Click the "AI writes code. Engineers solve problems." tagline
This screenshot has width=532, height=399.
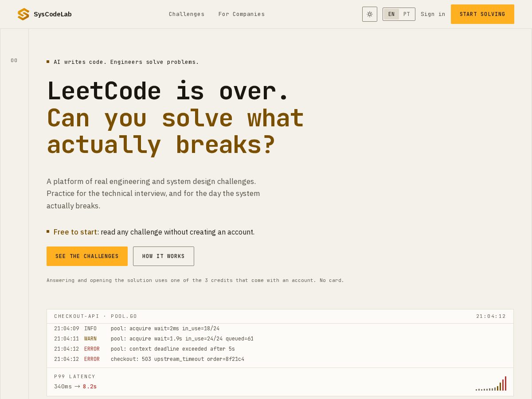tap(126, 62)
